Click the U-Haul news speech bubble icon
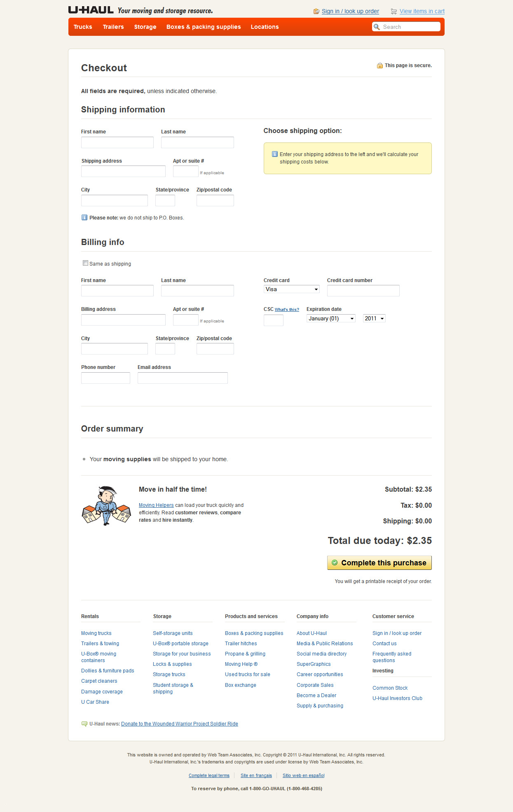 84,724
